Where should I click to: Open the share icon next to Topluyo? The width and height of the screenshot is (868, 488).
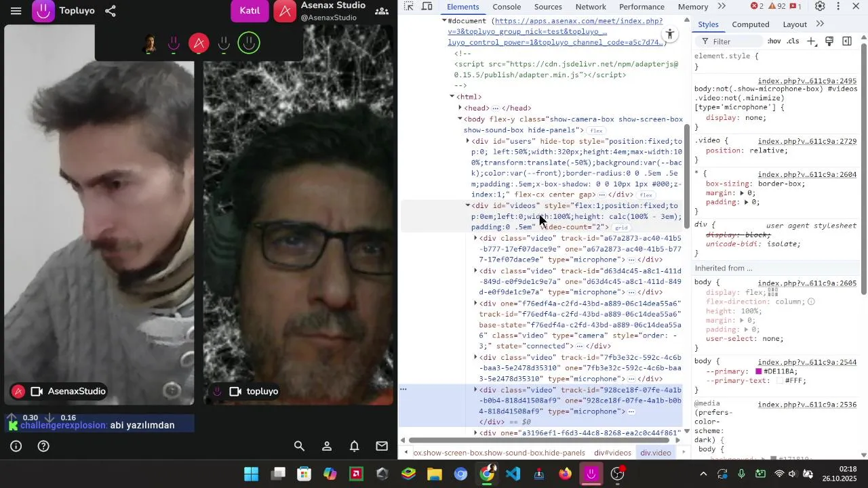click(111, 11)
